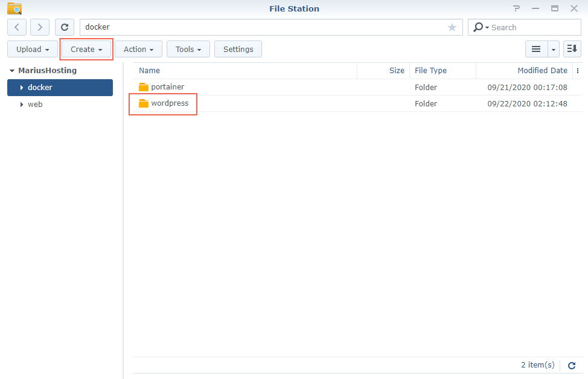The image size is (588, 379).
Task: Click the File Station icon in the title bar
Action: [x=13, y=8]
